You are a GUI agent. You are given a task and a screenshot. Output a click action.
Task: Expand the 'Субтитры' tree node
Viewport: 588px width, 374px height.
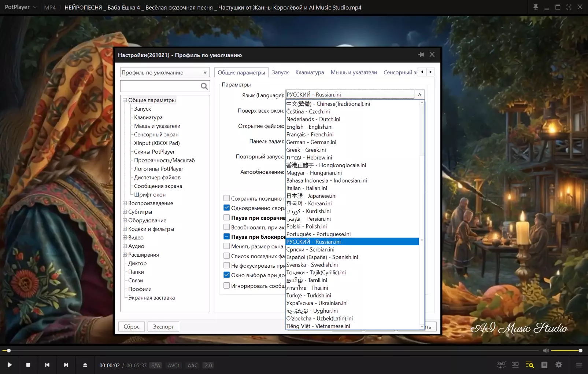coord(125,212)
